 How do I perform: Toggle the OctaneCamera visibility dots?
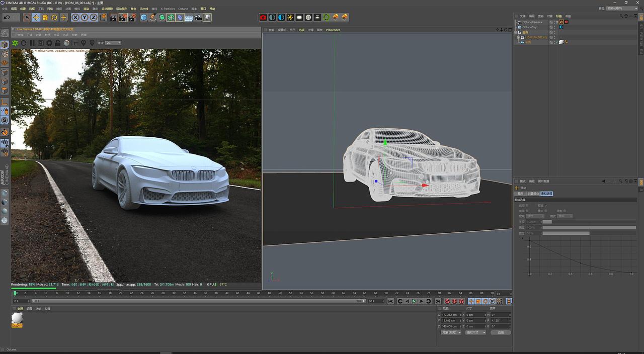[554, 22]
